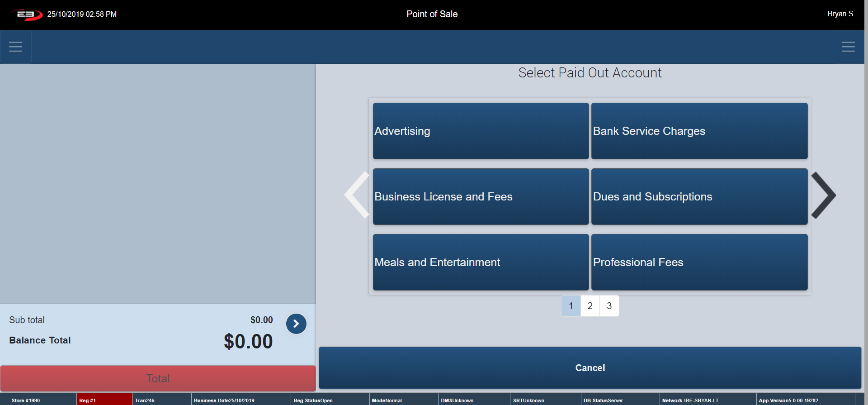Select Meals and Entertainment account
Image resolution: width=868 pixels, height=405 pixels.
[481, 262]
